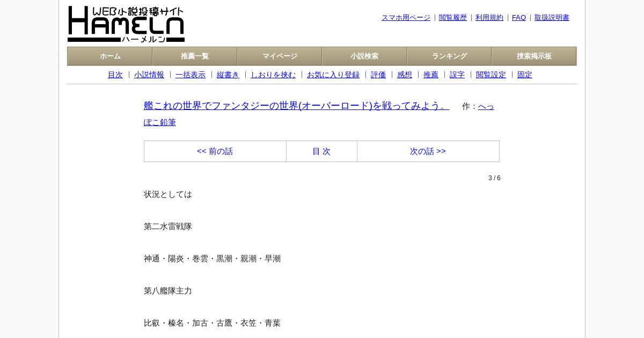Open the ランキング navigation tab
This screenshot has width=644, height=338.
pos(449,56)
